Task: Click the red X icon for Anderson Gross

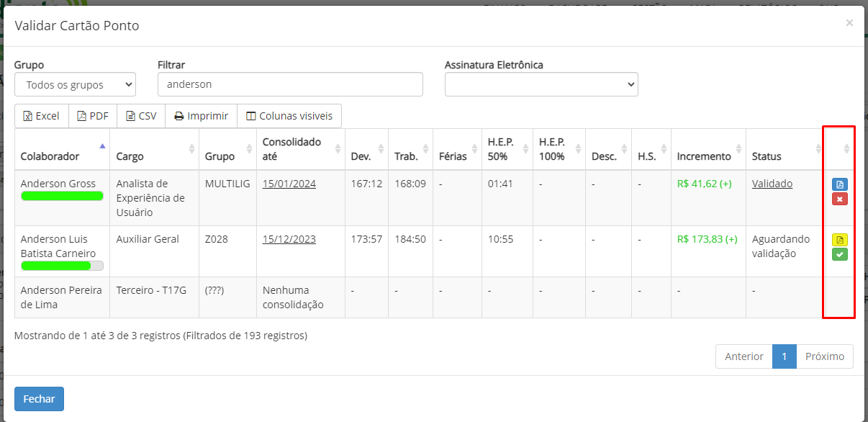Action: coord(839,199)
